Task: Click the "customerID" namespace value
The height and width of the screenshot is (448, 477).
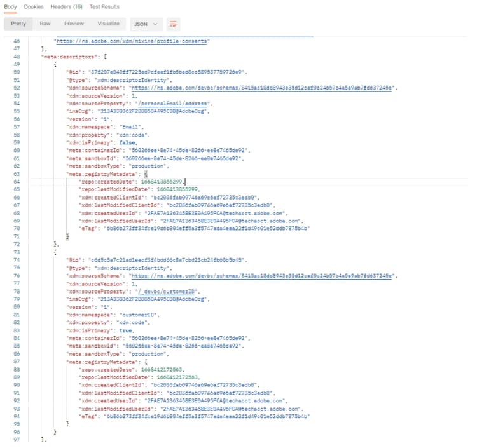Action: [x=138, y=315]
